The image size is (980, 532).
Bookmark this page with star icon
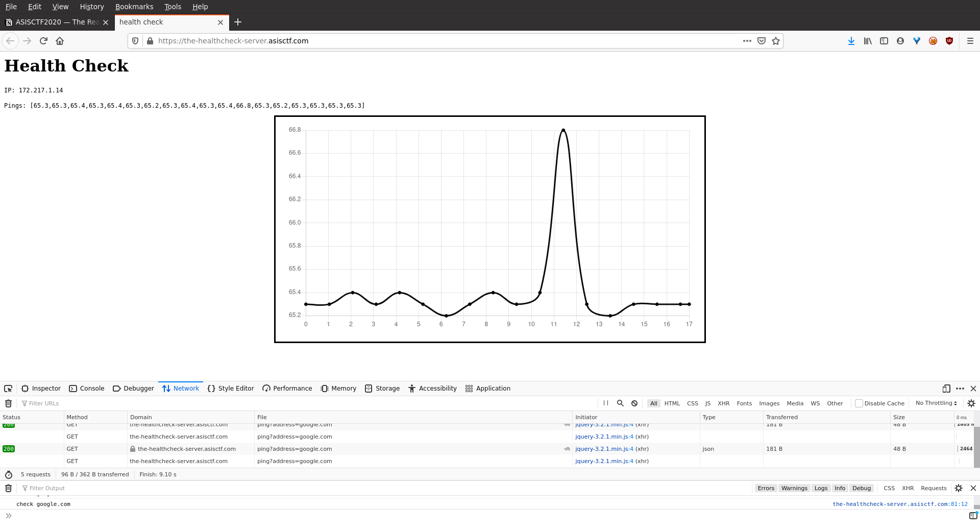click(776, 41)
